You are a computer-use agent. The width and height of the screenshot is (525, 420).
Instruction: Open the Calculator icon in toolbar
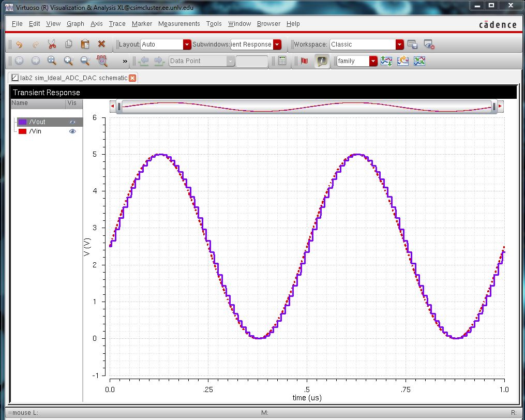tap(282, 61)
